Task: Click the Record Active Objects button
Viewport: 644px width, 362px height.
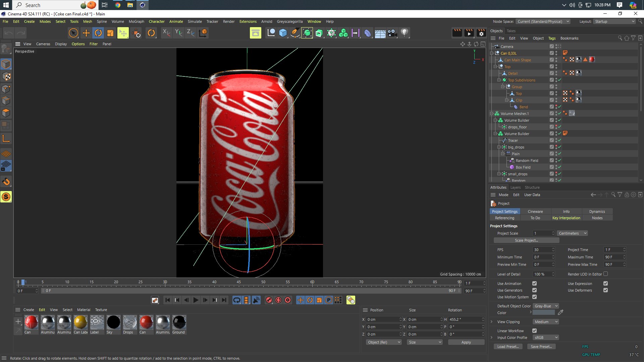Action: point(269,300)
